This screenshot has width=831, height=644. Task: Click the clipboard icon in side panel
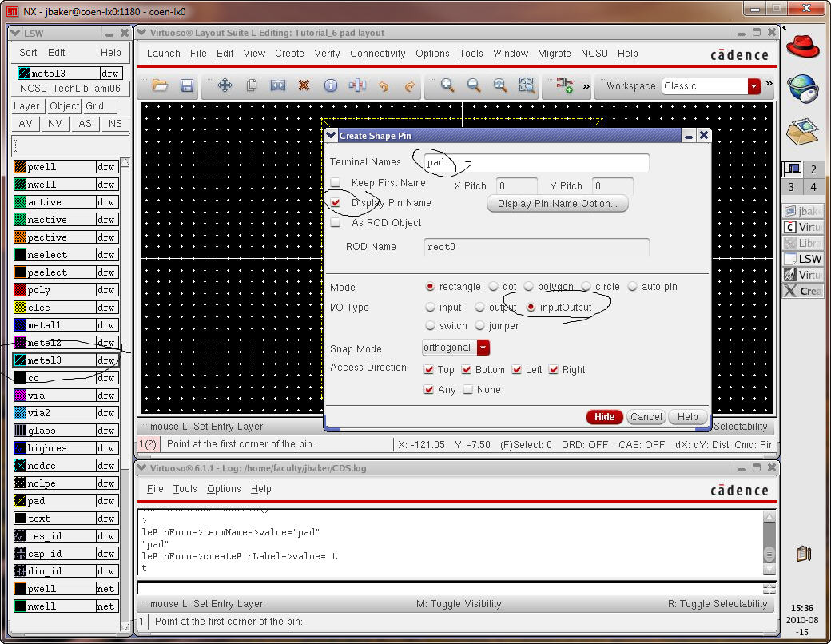(804, 554)
